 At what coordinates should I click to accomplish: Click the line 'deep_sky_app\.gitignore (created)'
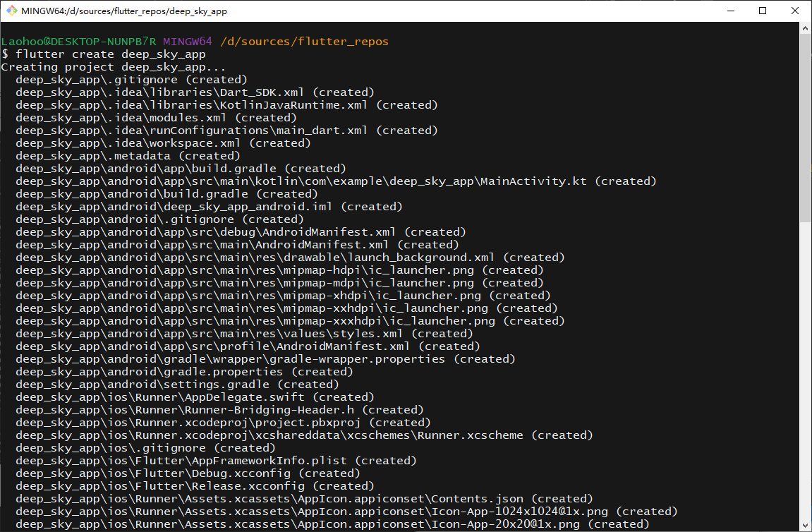pyautogui.click(x=131, y=80)
